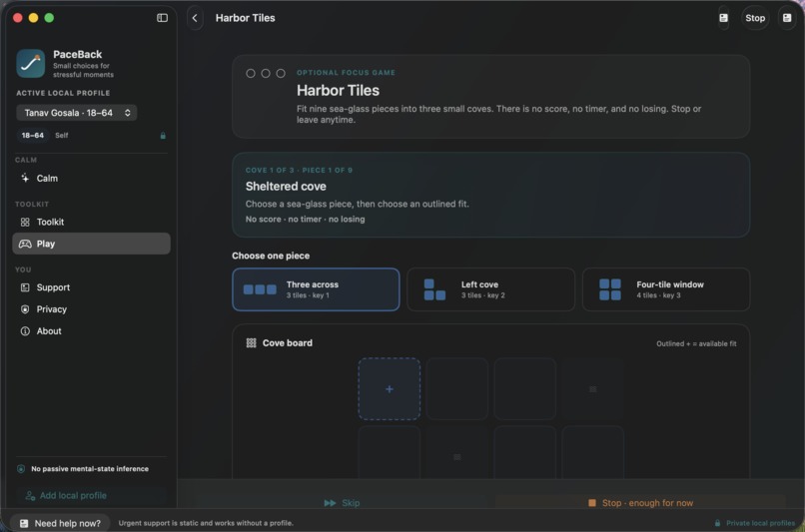This screenshot has width=805, height=532.
Task: Click the icon left of Stop button
Action: point(723,18)
